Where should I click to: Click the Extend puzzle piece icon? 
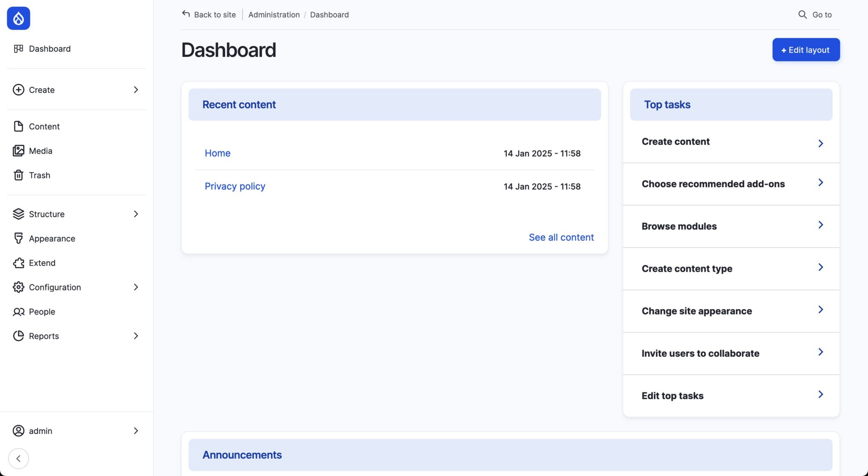[18, 263]
